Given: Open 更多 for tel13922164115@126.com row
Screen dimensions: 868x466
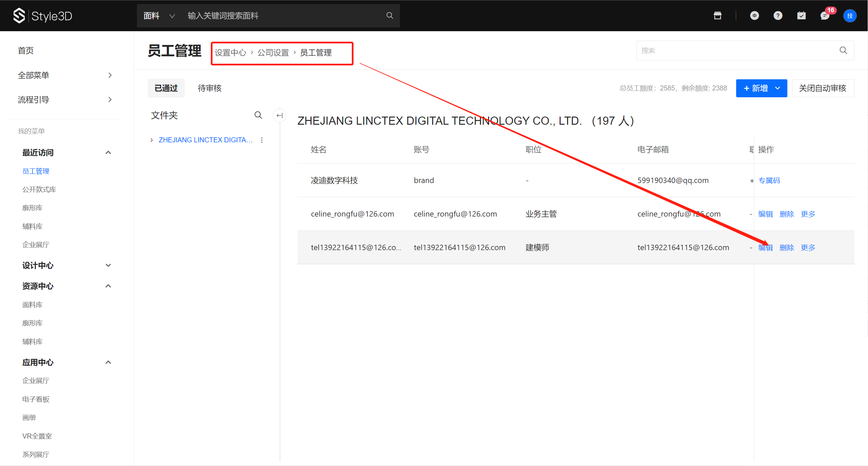Looking at the screenshot, I should (x=808, y=247).
